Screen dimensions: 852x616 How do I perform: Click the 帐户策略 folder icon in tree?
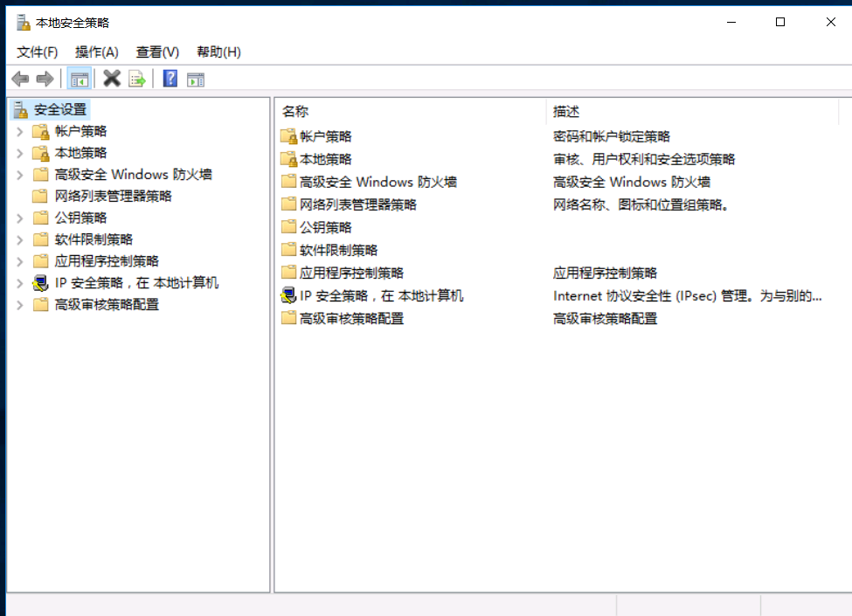click(41, 131)
